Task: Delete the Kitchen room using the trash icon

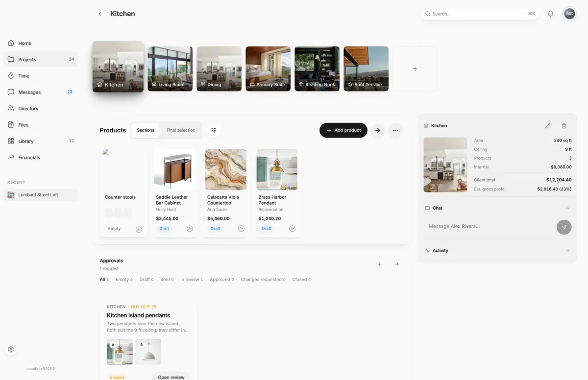Action: [x=564, y=126]
